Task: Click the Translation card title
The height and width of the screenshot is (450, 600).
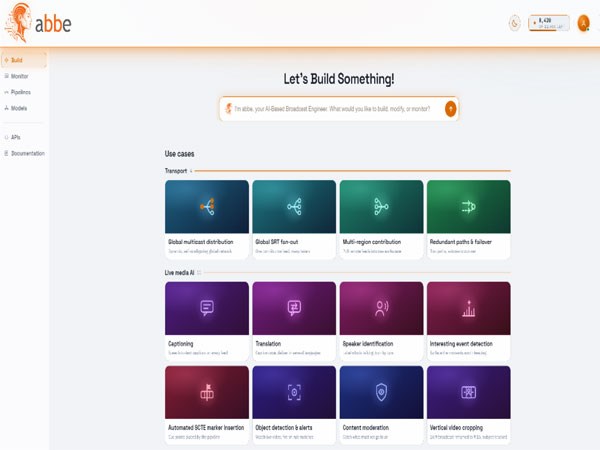Action: [268, 344]
